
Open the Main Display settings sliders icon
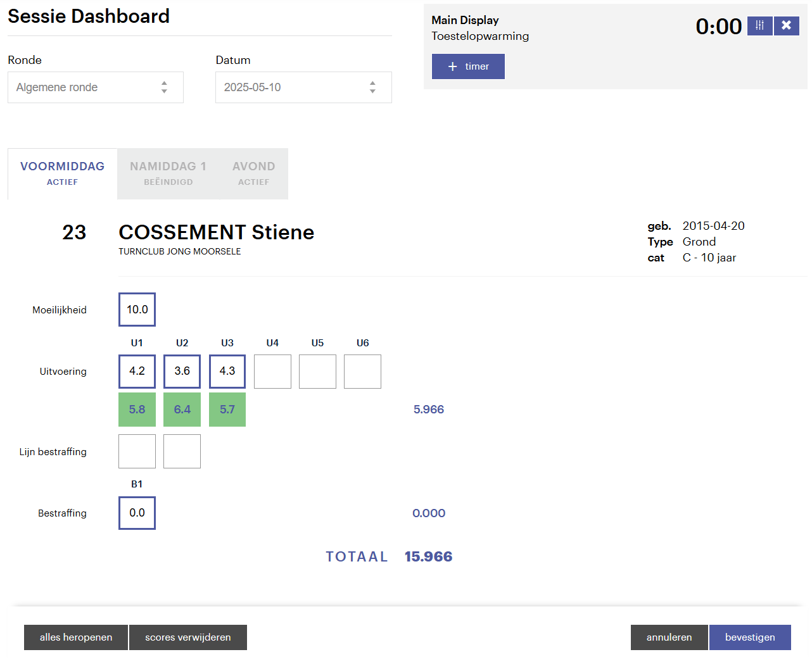(759, 26)
